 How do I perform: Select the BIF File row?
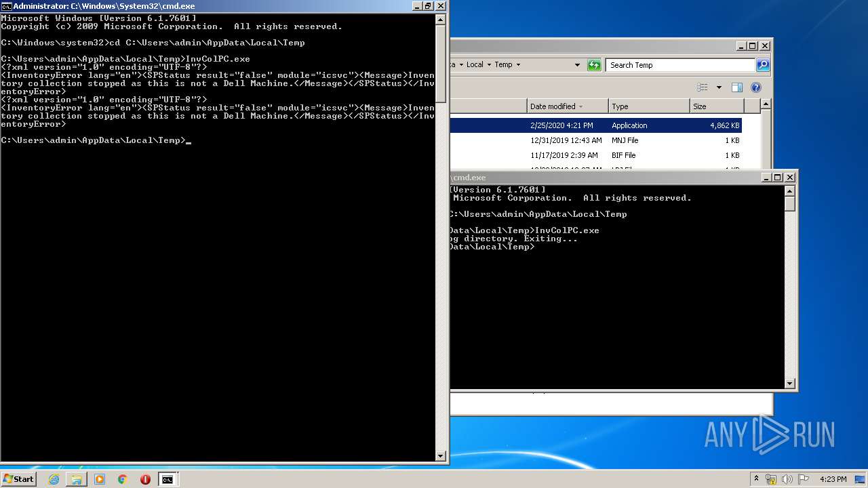tap(596, 155)
